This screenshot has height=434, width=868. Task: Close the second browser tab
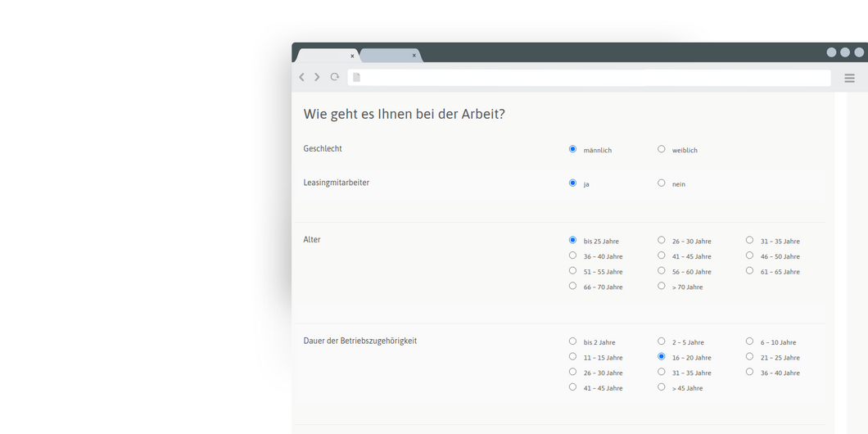(x=414, y=56)
